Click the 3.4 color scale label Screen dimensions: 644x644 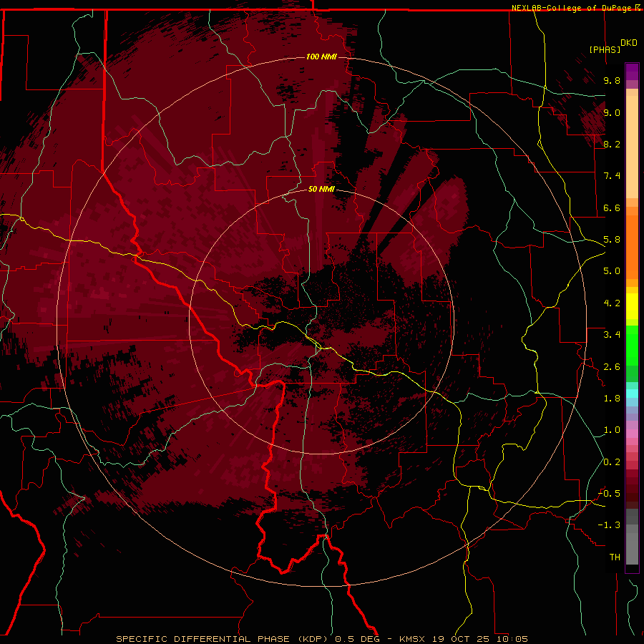point(612,335)
